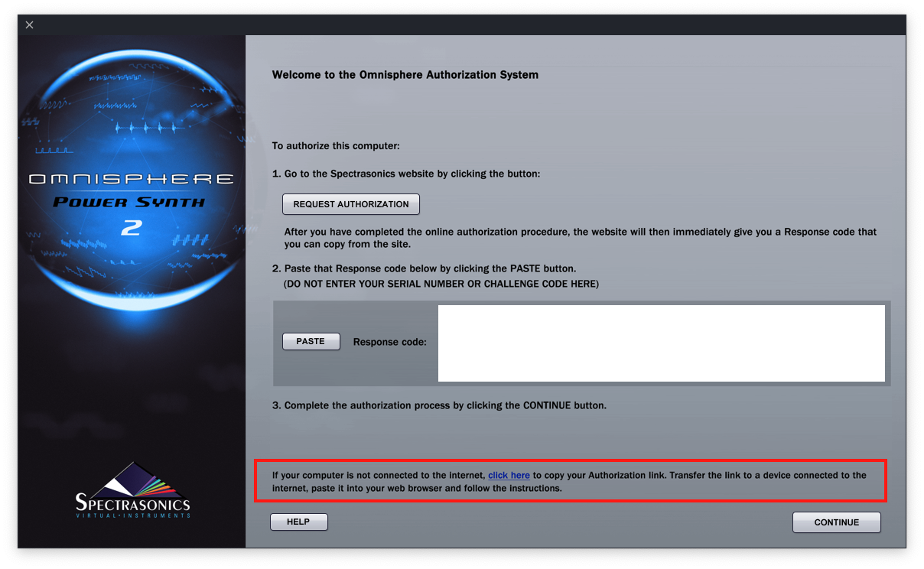Click the Spectrasonics logo
Viewport: 924px width, 569px height.
click(x=132, y=489)
